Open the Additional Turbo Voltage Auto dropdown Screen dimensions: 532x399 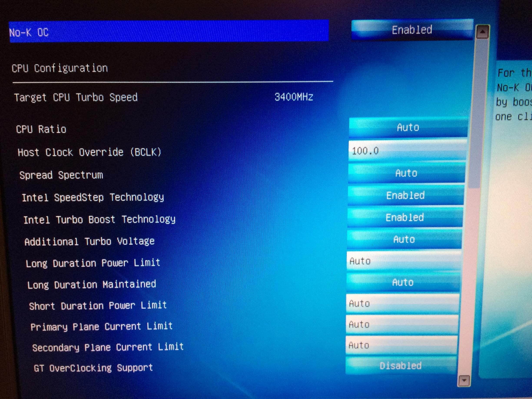pyautogui.click(x=404, y=240)
